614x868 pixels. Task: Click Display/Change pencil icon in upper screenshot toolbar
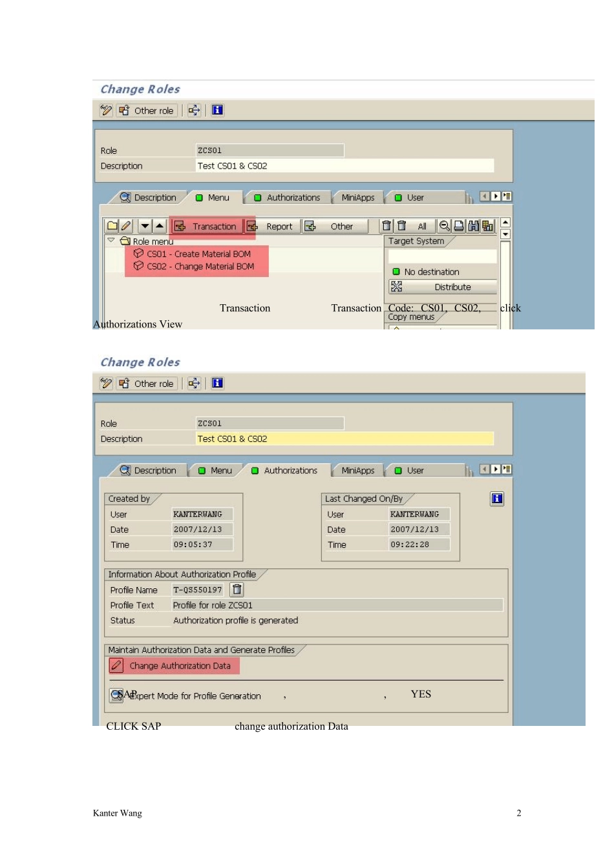click(x=106, y=110)
